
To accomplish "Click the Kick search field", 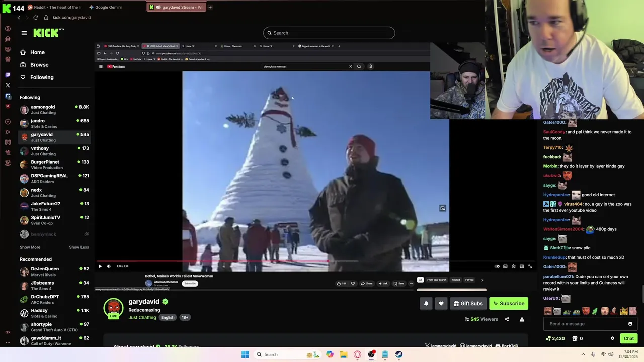I will point(329,33).
